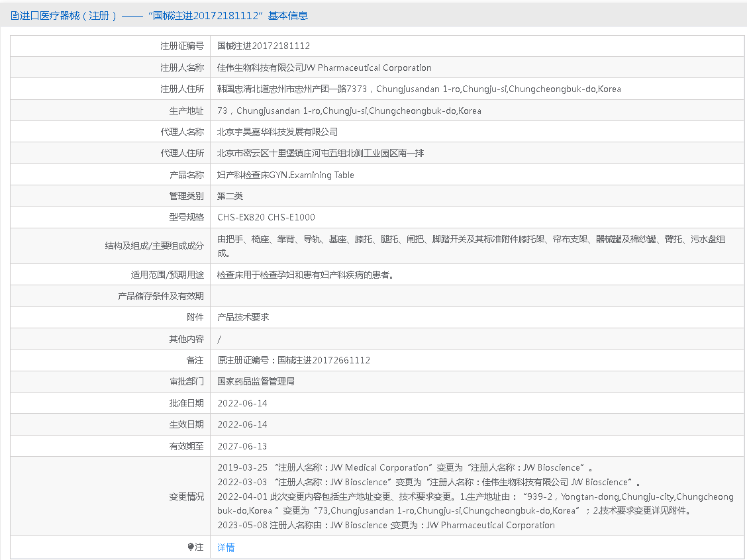Viewport: 747px width, 560px height.
Task: Select model spec CHS-EX820 CHS-E1000
Action: pos(266,217)
